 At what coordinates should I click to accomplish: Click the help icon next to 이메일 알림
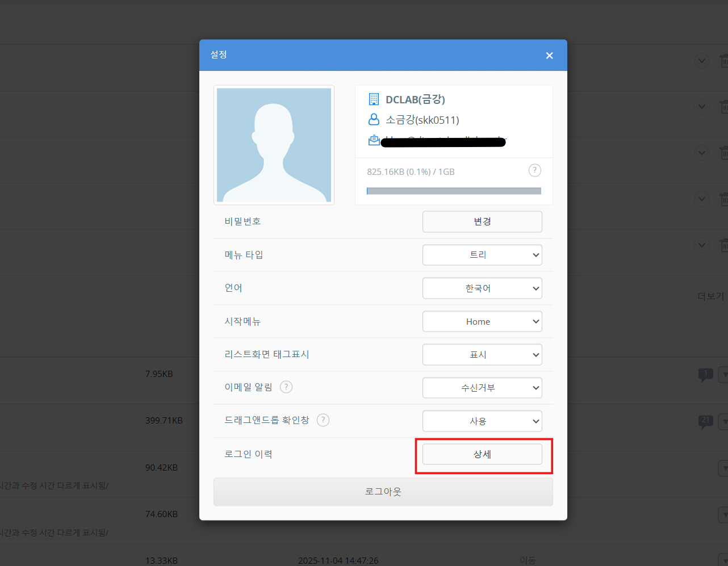pyautogui.click(x=286, y=387)
